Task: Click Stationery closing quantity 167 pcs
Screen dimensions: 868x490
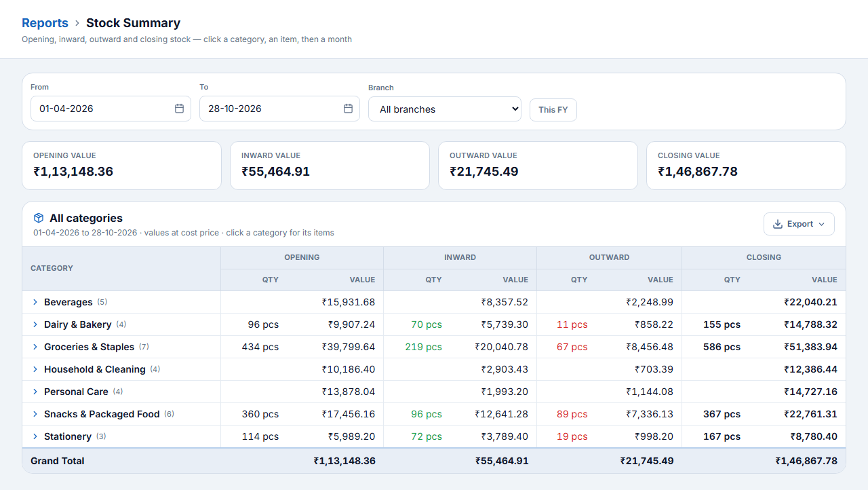Action: [x=722, y=436]
